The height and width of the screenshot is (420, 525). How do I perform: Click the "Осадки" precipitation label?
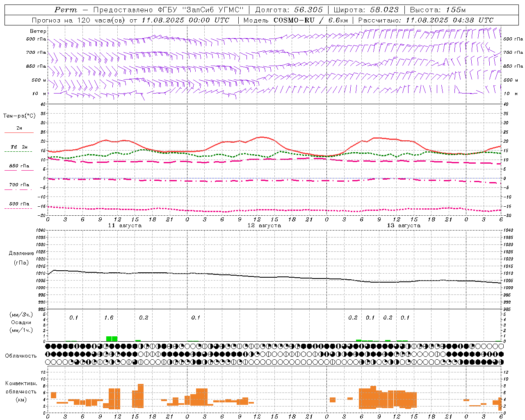(x=21, y=322)
